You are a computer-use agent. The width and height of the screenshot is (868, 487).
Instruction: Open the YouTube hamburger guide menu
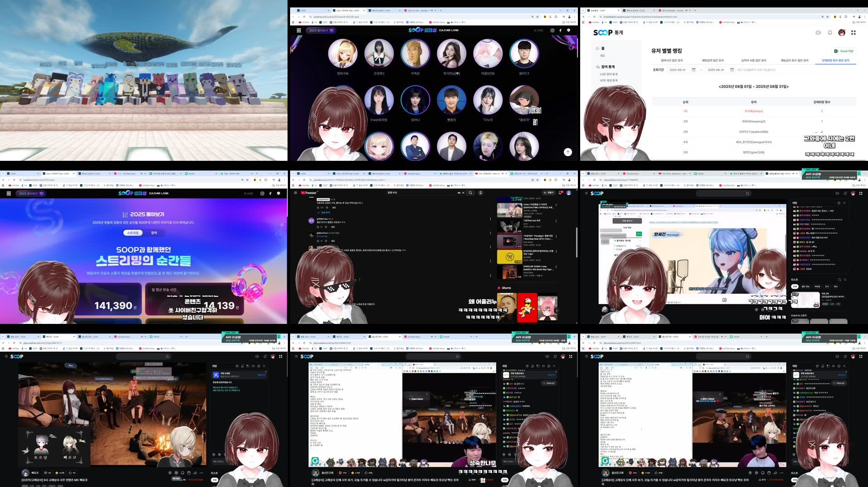tap(296, 193)
